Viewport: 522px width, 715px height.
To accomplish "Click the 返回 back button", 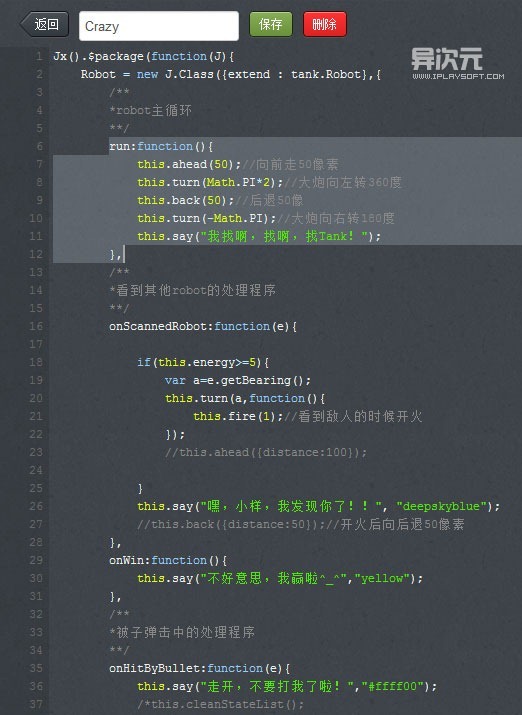I will pyautogui.click(x=44, y=24).
